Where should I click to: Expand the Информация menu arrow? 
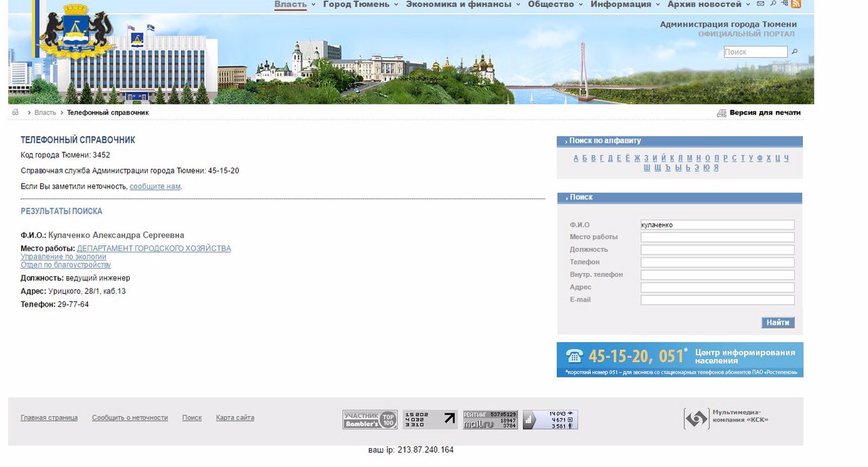pos(658,5)
